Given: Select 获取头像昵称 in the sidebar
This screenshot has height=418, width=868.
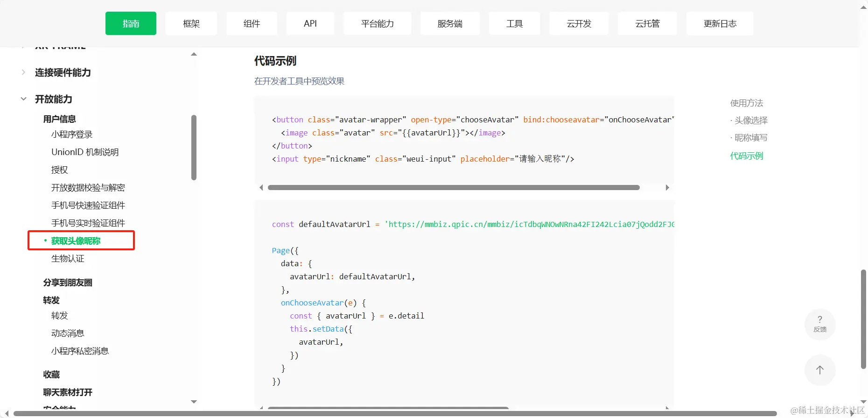Looking at the screenshot, I should click(x=76, y=241).
